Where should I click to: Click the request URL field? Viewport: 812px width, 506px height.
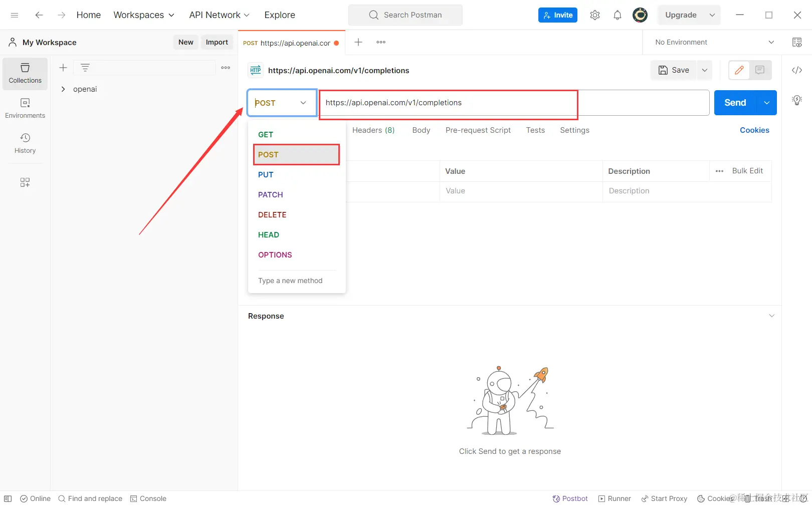tap(514, 103)
